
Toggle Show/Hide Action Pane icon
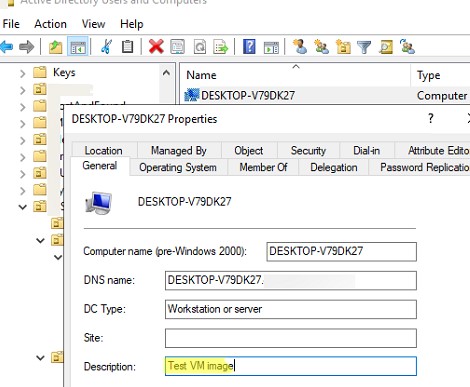[271, 47]
